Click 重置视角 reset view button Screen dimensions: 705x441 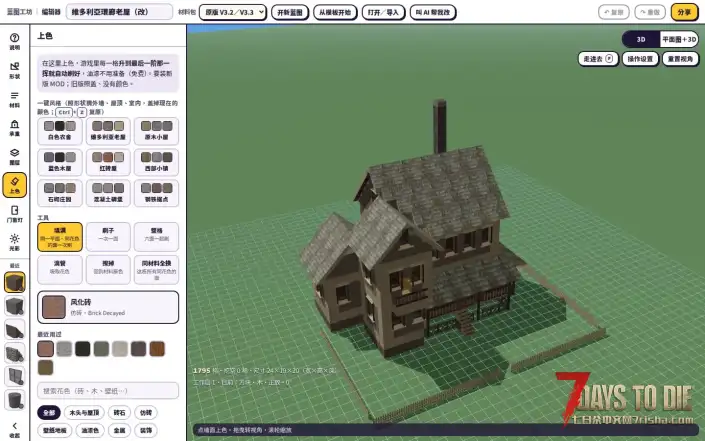click(x=680, y=59)
